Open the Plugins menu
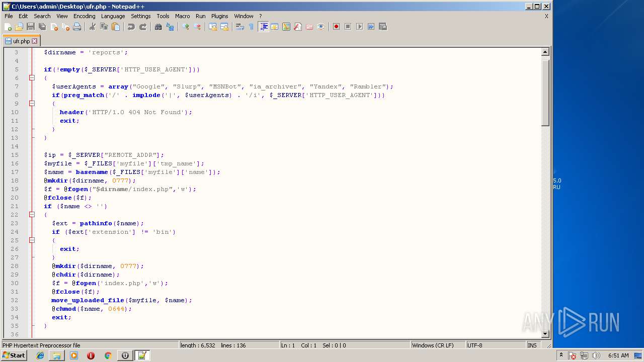The height and width of the screenshot is (362, 644). pyautogui.click(x=219, y=16)
